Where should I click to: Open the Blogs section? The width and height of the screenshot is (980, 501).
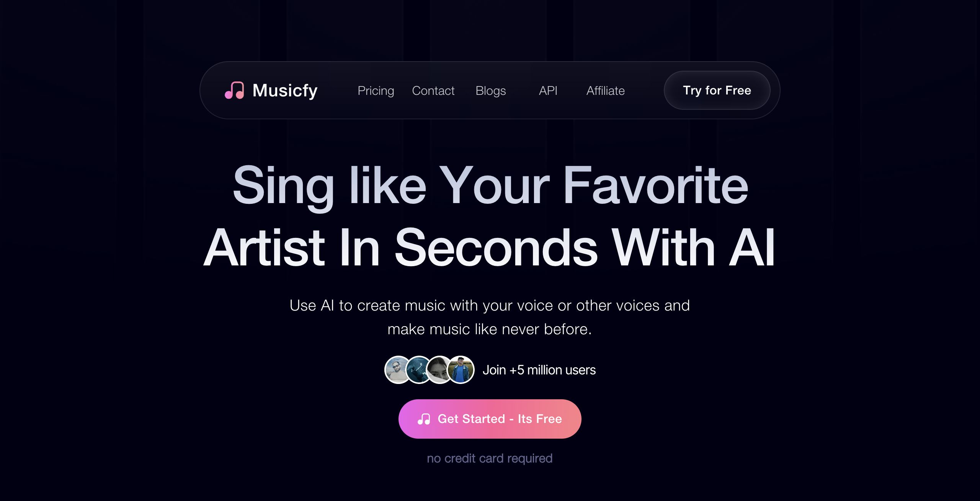click(x=490, y=91)
